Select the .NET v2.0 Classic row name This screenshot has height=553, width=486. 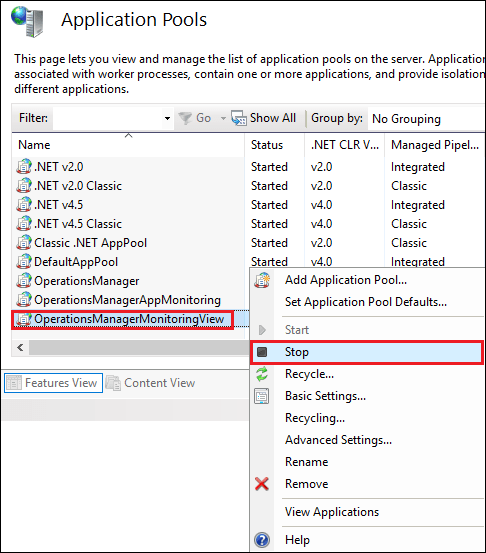pos(78,186)
